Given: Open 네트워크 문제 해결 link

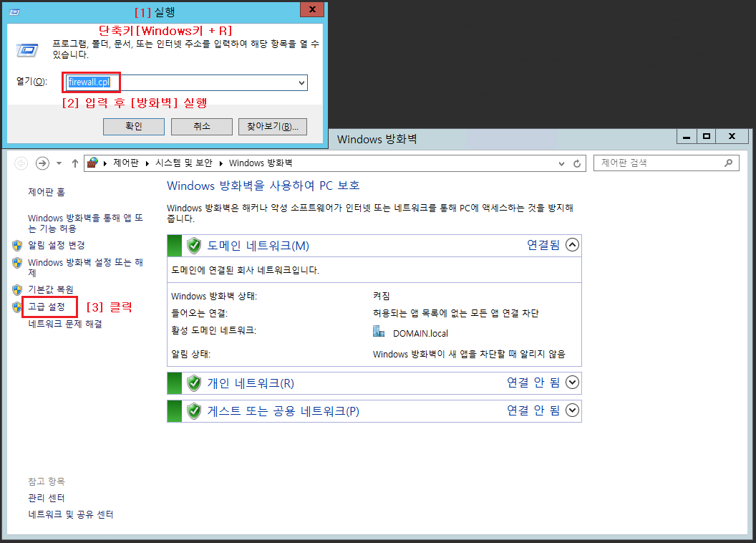Looking at the screenshot, I should [65, 324].
